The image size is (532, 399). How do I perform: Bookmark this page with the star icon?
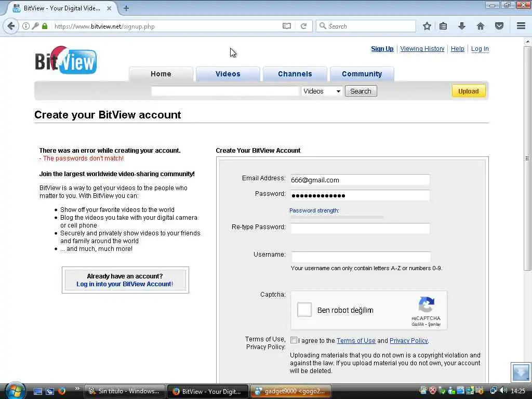pyautogui.click(x=427, y=26)
